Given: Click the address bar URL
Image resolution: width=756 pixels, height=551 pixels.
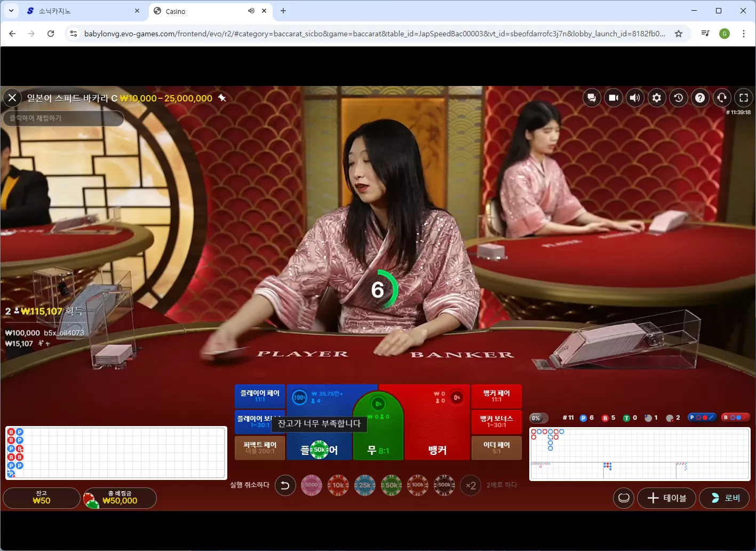Looking at the screenshot, I should [x=375, y=34].
